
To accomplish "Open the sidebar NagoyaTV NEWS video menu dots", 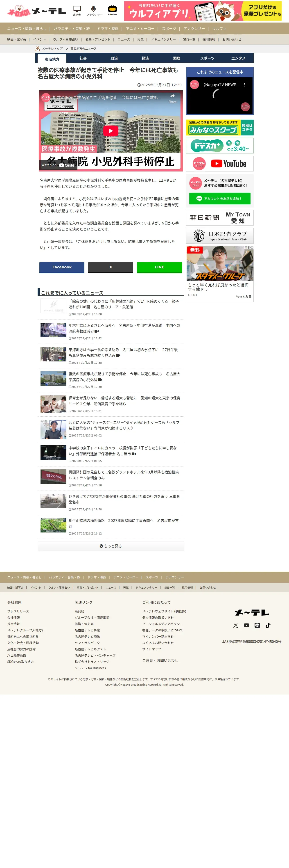I will pyautogui.click(x=244, y=85).
